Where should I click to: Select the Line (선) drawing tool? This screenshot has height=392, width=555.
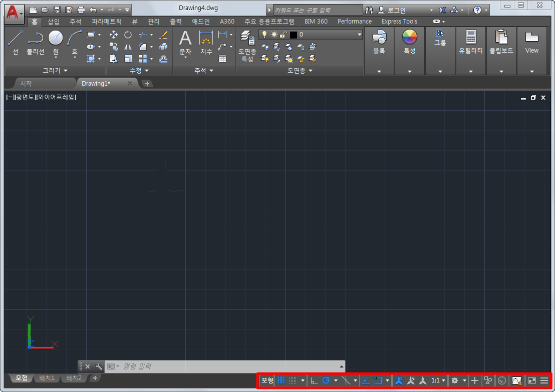[15, 43]
